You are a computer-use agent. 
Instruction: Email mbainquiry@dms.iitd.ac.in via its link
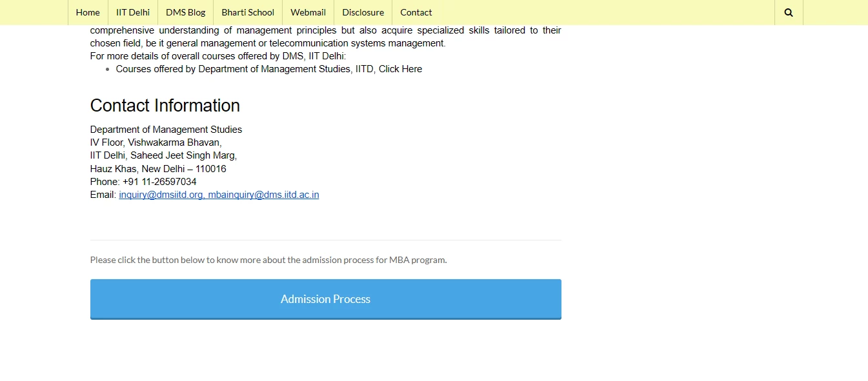pos(263,195)
